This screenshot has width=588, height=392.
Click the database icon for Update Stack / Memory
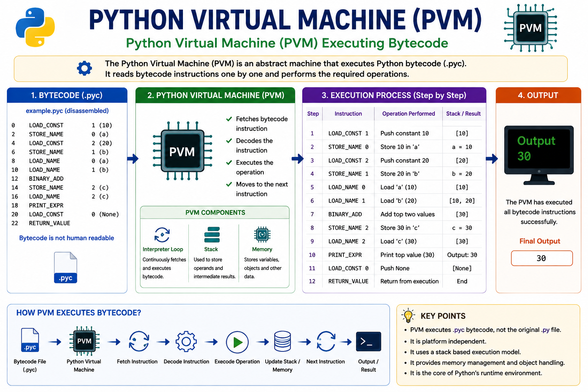click(283, 341)
